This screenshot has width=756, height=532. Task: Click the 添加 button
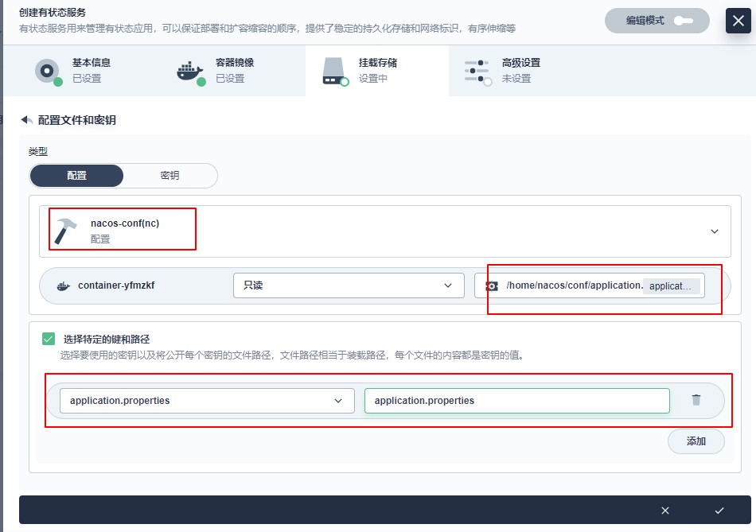(696, 441)
